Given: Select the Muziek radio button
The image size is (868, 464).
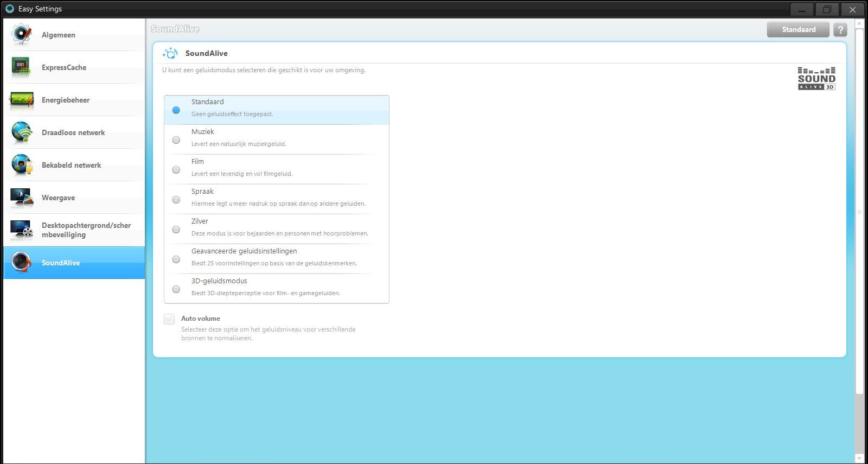Looking at the screenshot, I should pyautogui.click(x=176, y=139).
